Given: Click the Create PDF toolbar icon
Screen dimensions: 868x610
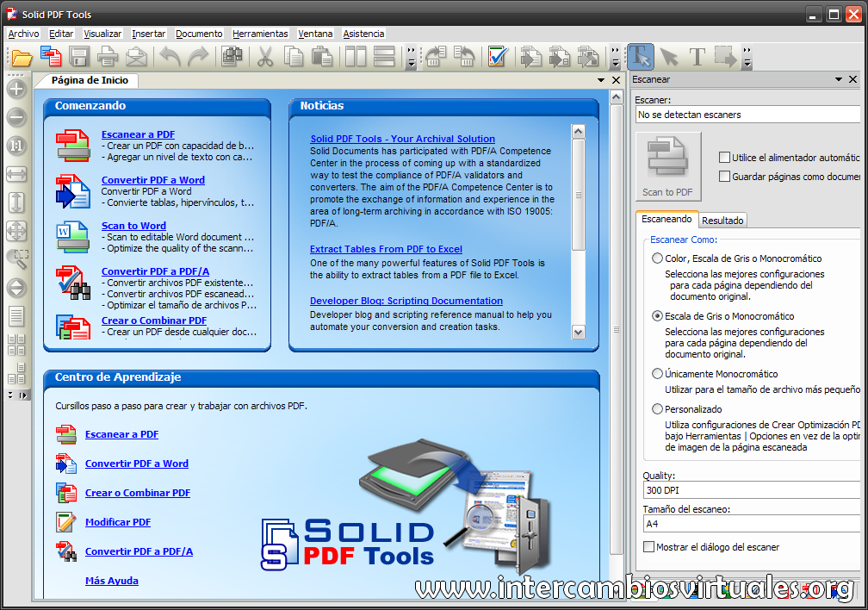Looking at the screenshot, I should point(51,57).
